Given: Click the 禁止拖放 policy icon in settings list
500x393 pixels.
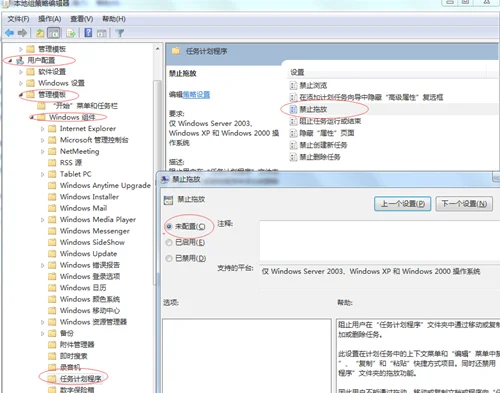Looking at the screenshot, I should [x=293, y=109].
